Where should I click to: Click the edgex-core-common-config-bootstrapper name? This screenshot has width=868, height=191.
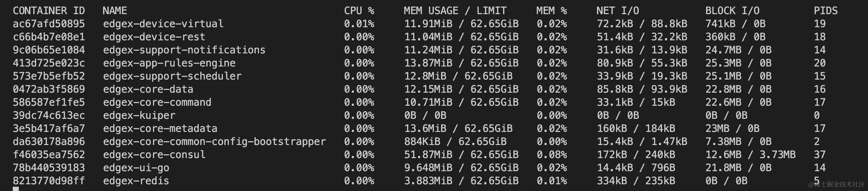[x=214, y=141]
